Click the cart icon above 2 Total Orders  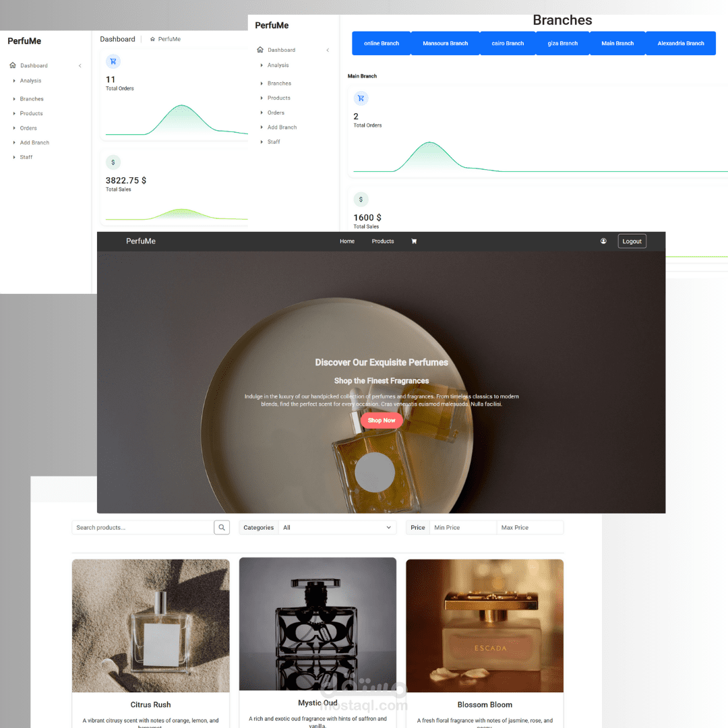click(x=361, y=98)
